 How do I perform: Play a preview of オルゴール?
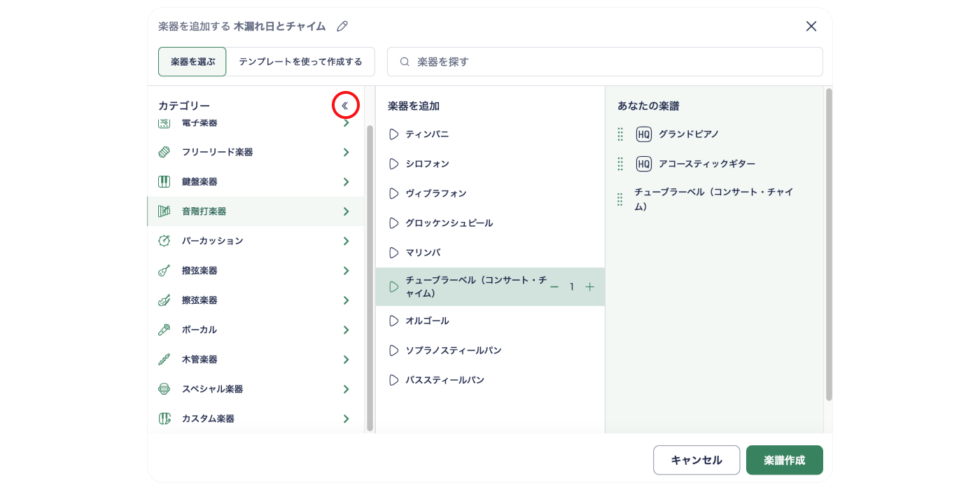393,320
